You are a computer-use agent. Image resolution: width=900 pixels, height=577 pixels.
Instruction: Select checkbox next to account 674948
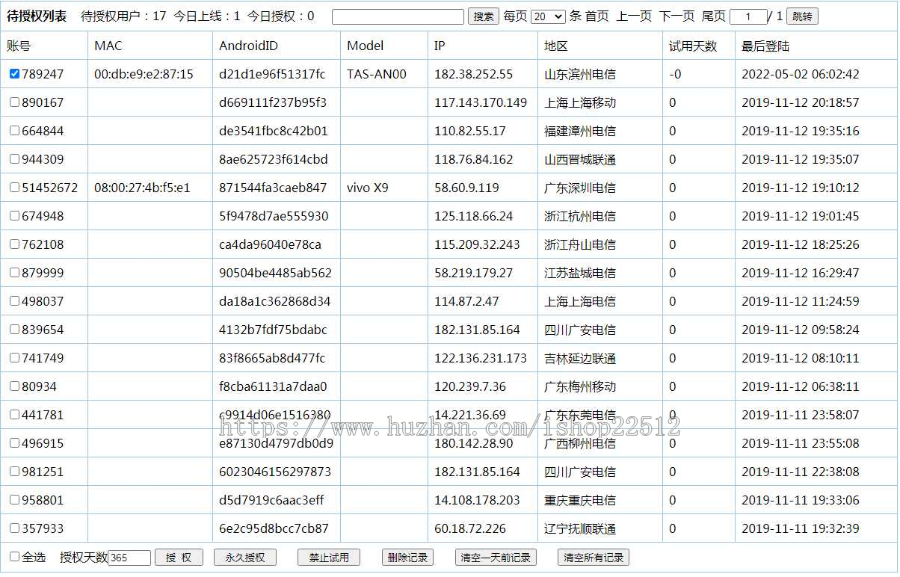coord(14,216)
